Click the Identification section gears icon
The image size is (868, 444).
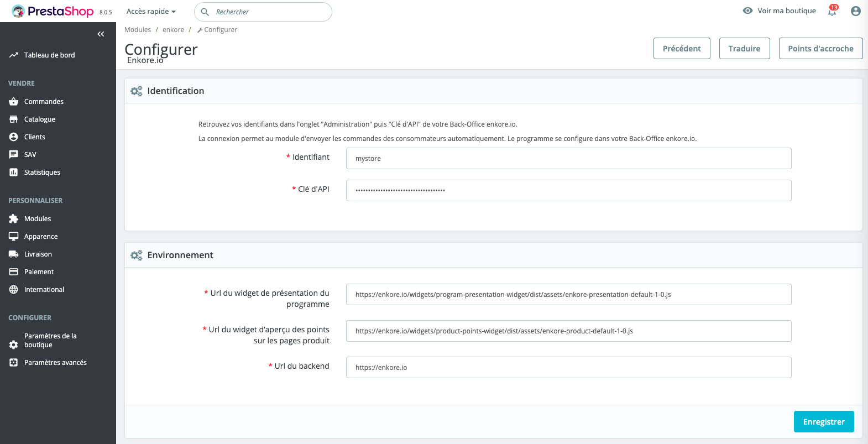tap(136, 91)
